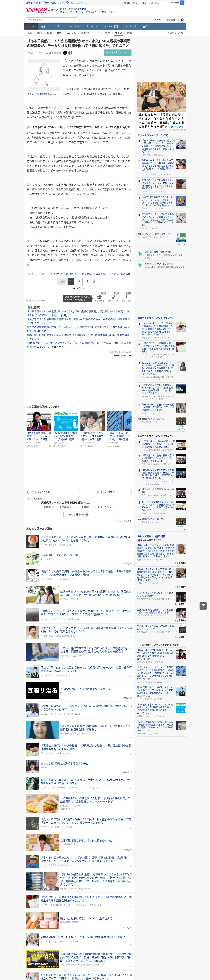Open 雑誌アクセスランキング（ライフ）heading link
Viewport: 210px width, 980px height.
(x=155, y=318)
